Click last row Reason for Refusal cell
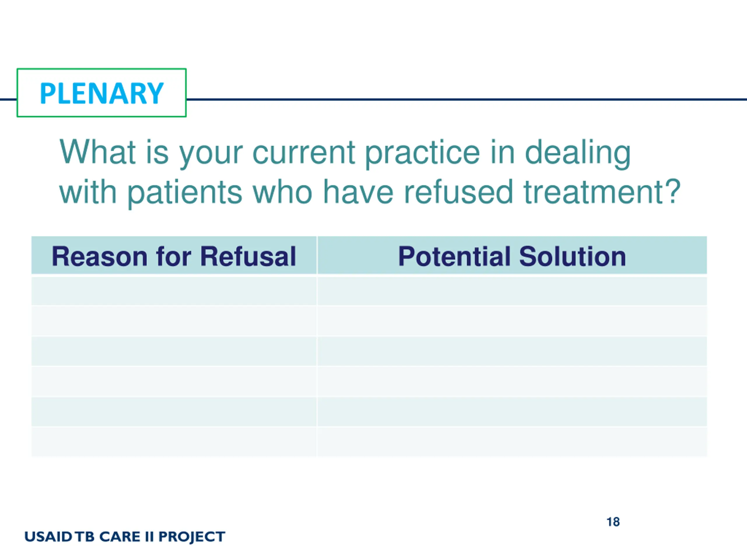The image size is (747, 560). [x=174, y=442]
